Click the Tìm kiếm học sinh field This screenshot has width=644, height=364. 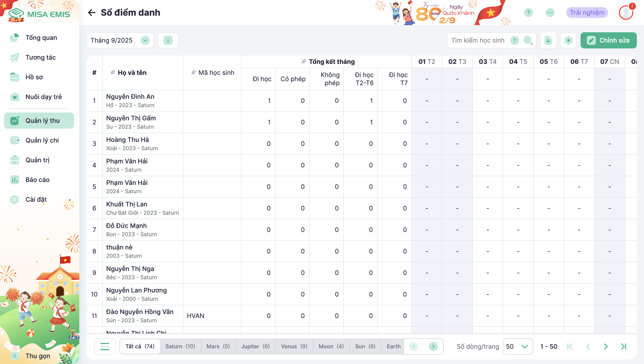click(478, 40)
